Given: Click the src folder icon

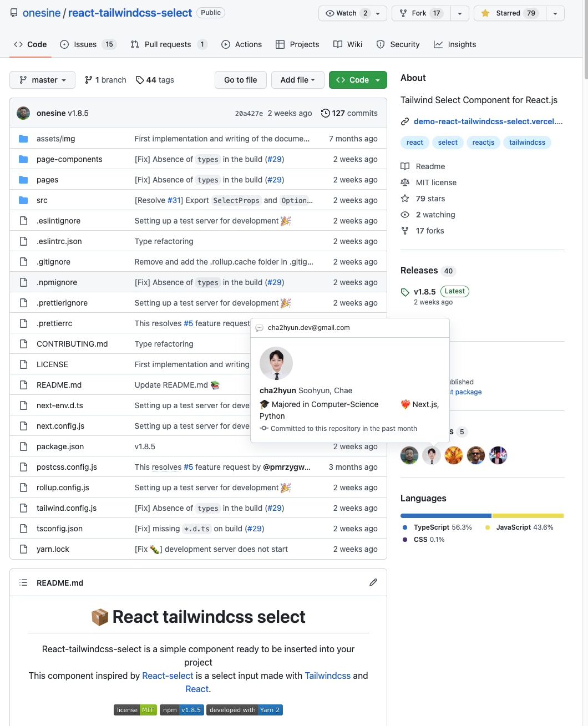Looking at the screenshot, I should coord(23,200).
